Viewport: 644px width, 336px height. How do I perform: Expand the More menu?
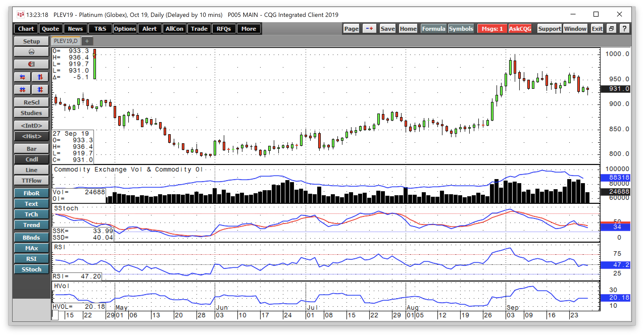tap(249, 29)
